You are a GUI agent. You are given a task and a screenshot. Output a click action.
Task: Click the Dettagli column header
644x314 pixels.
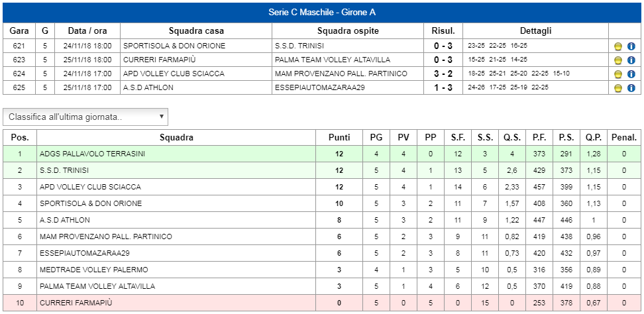535,30
